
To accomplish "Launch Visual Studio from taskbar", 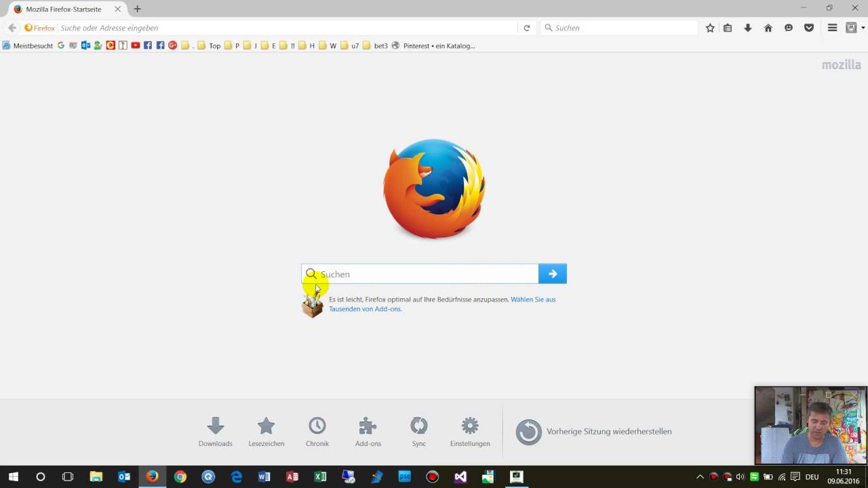I will (460, 476).
